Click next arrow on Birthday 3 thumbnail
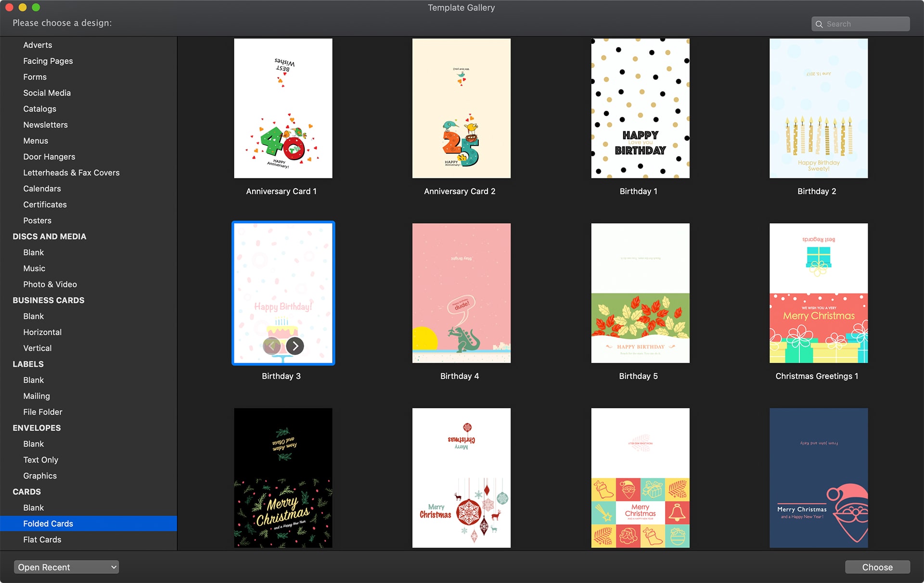Screen dimensions: 924x583 point(295,346)
